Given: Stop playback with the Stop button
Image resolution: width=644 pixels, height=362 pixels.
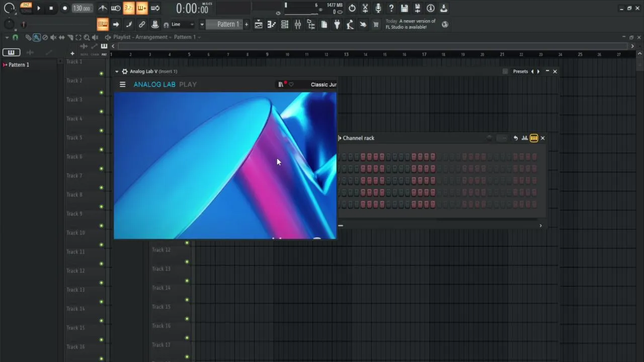Looking at the screenshot, I should tap(51, 8).
